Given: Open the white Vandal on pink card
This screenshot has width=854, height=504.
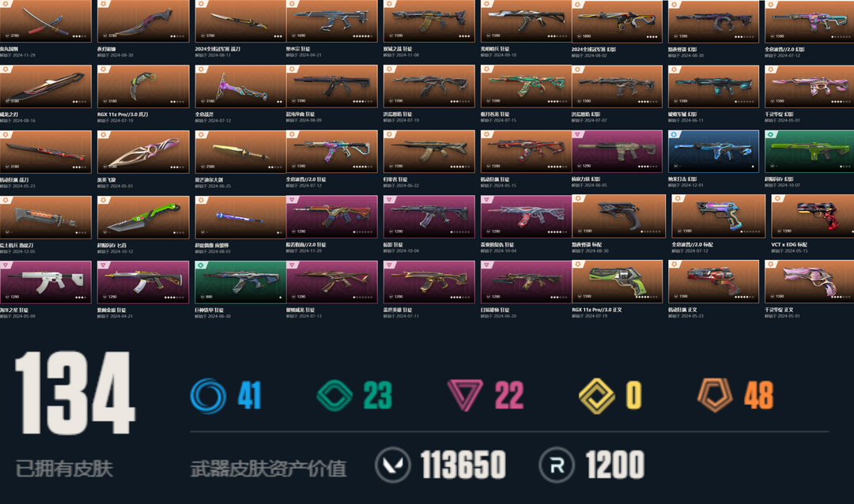Looking at the screenshot, I should pos(46,282).
